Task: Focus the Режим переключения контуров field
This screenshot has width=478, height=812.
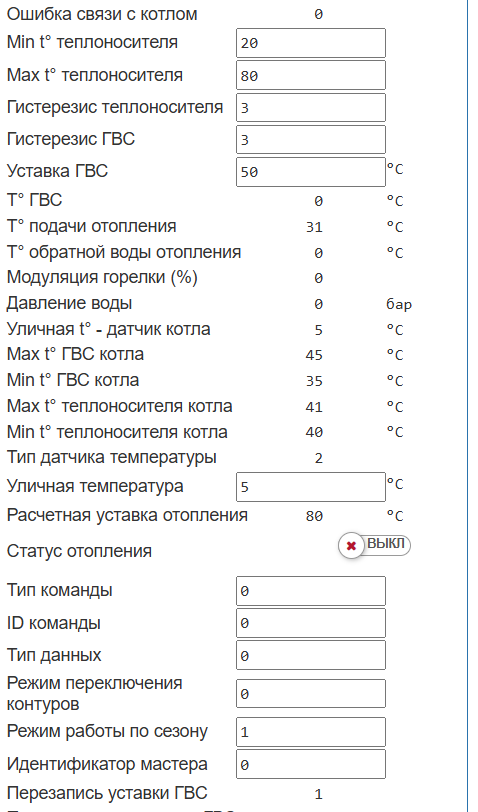Action: (x=311, y=693)
